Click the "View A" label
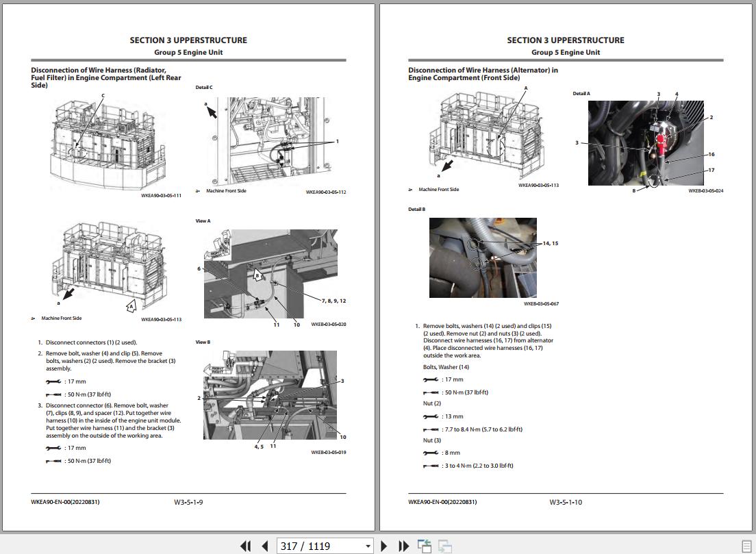This screenshot has height=554, width=756. tap(203, 221)
